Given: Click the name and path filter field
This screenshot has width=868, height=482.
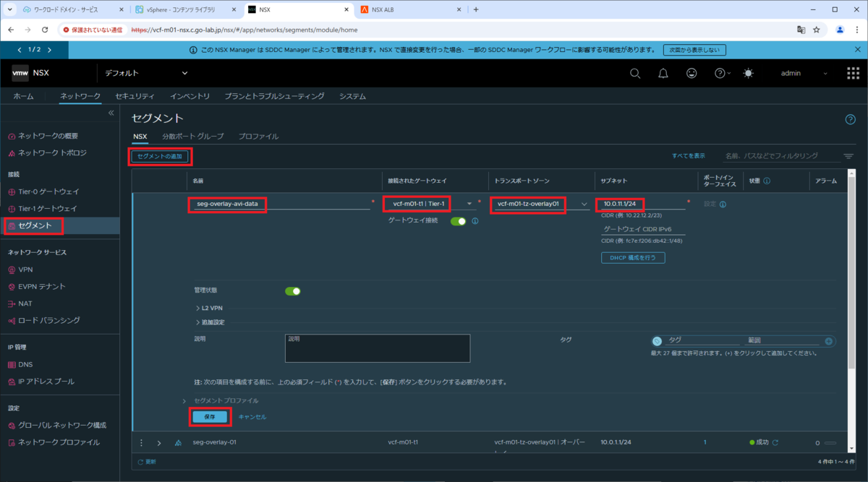Looking at the screenshot, I should click(x=782, y=156).
